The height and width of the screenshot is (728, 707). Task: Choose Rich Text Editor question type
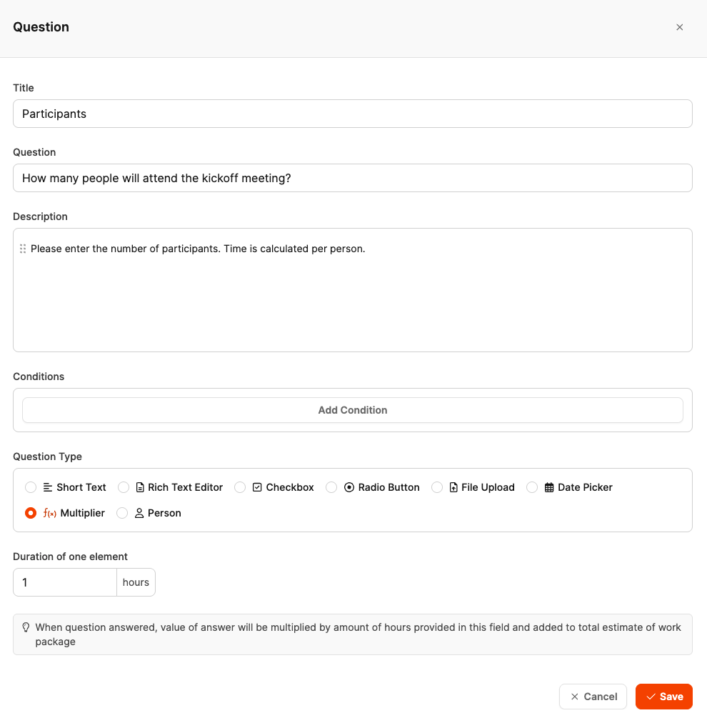pos(124,487)
